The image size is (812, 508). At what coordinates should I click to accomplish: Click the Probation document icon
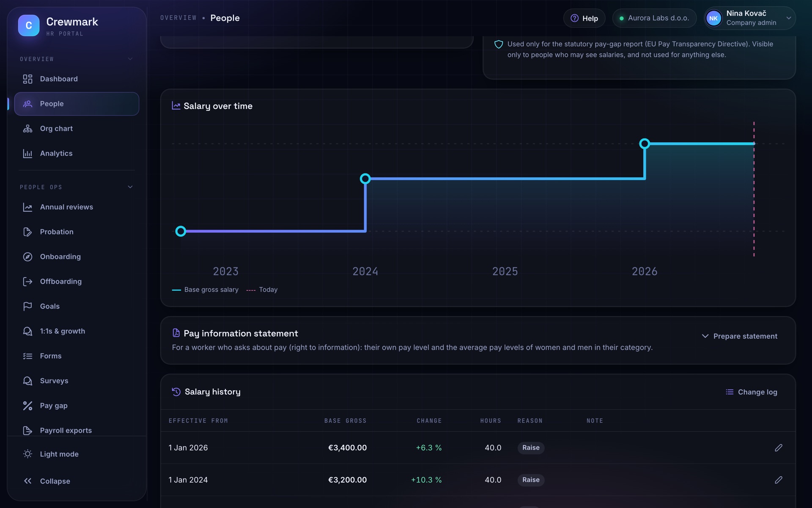click(27, 232)
